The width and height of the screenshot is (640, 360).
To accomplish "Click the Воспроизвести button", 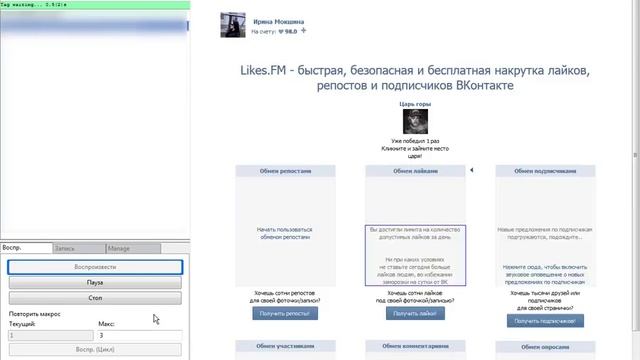I will tap(95, 267).
